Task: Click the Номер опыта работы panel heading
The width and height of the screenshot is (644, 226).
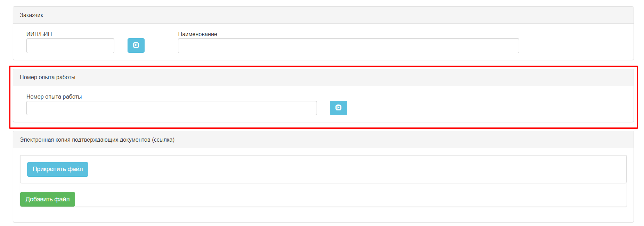Action: tap(48, 77)
